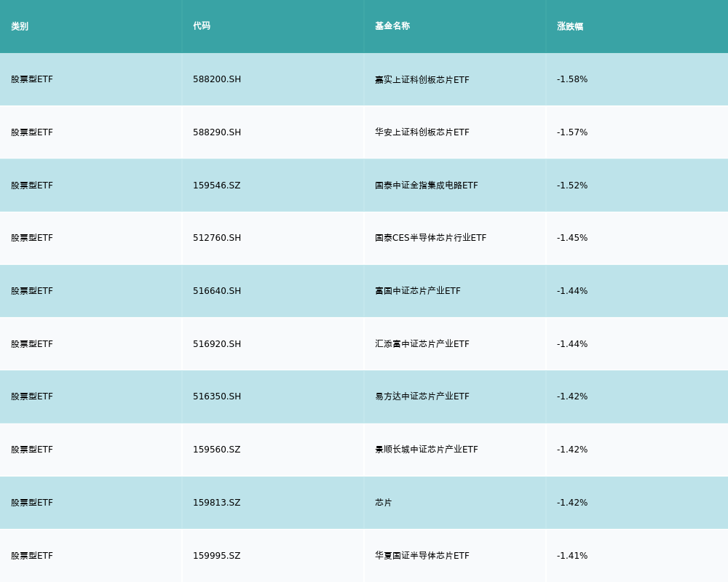Select fund code 588200.SH
Image resolution: width=728 pixels, height=582 pixels.
pyautogui.click(x=217, y=79)
